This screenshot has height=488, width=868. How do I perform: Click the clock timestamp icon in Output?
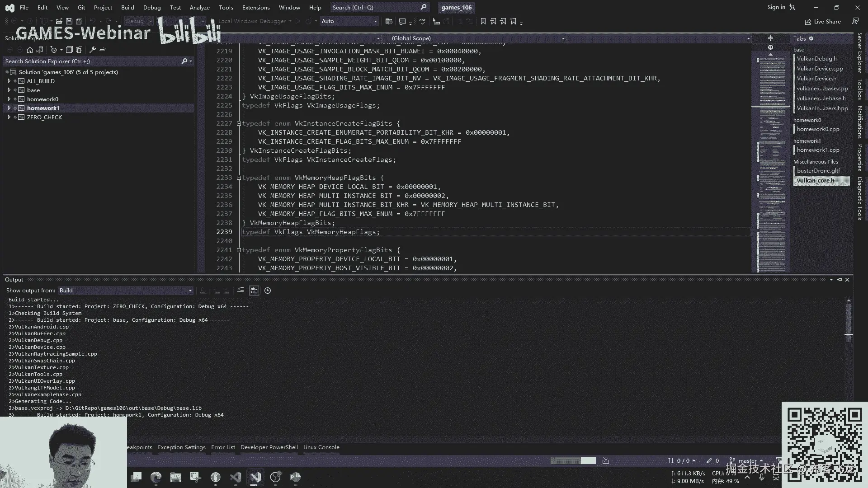[x=268, y=291]
